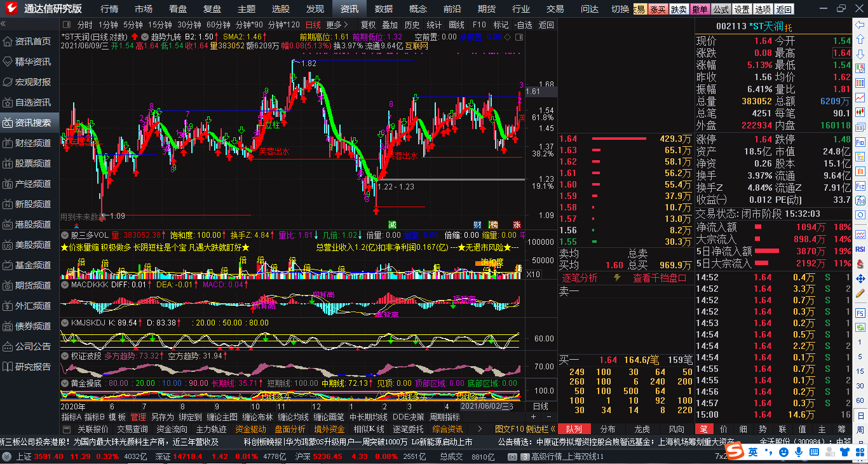Open 行情 menu
This screenshot has width=868, height=464.
pos(109,9)
